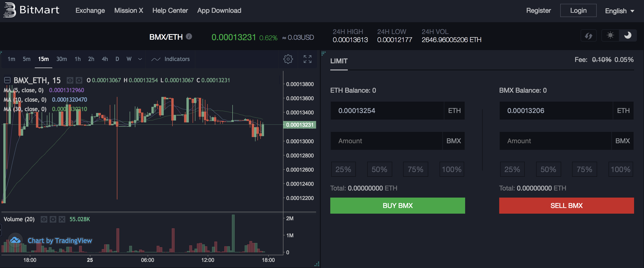Click the 24H VOL value
644x268 pixels.
[451, 40]
